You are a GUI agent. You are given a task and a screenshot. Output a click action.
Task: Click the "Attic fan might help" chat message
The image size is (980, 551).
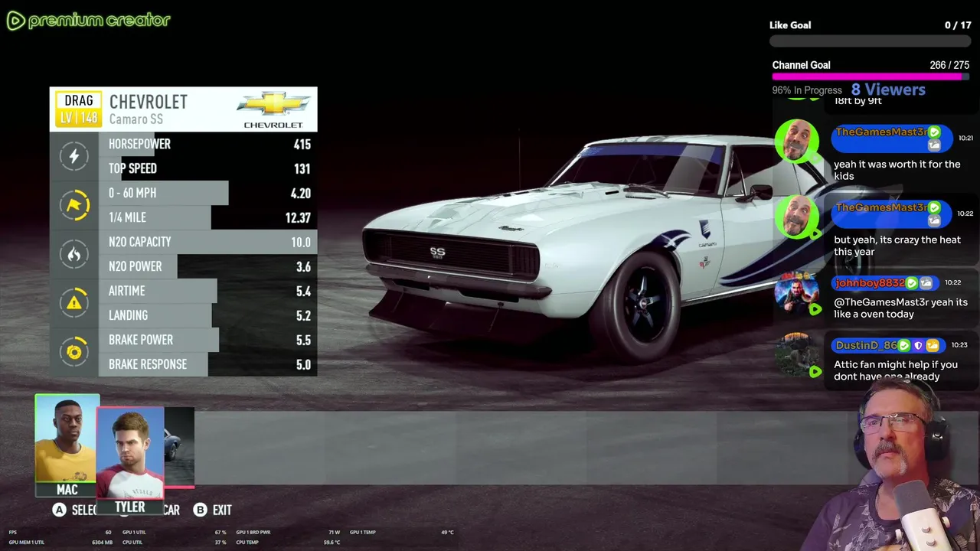(x=896, y=370)
